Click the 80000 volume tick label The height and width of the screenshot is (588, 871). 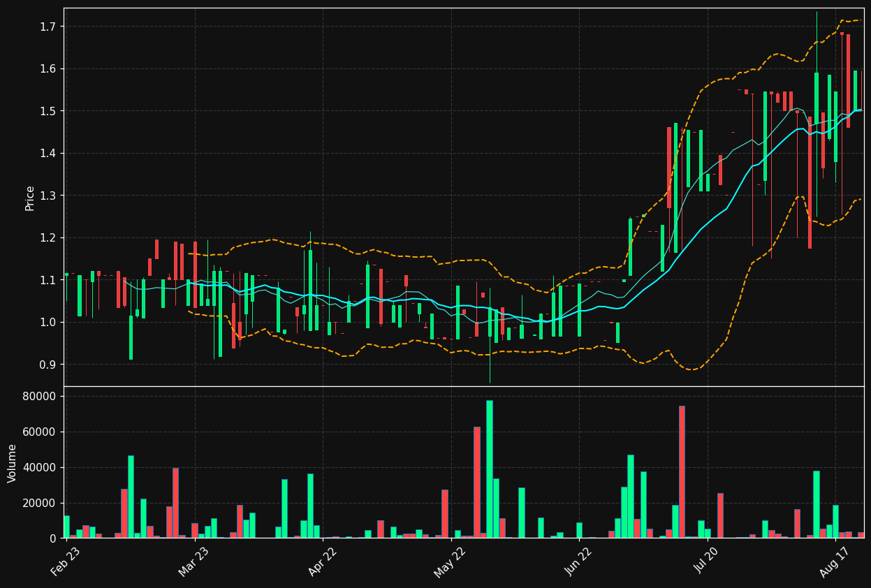[x=41, y=397]
